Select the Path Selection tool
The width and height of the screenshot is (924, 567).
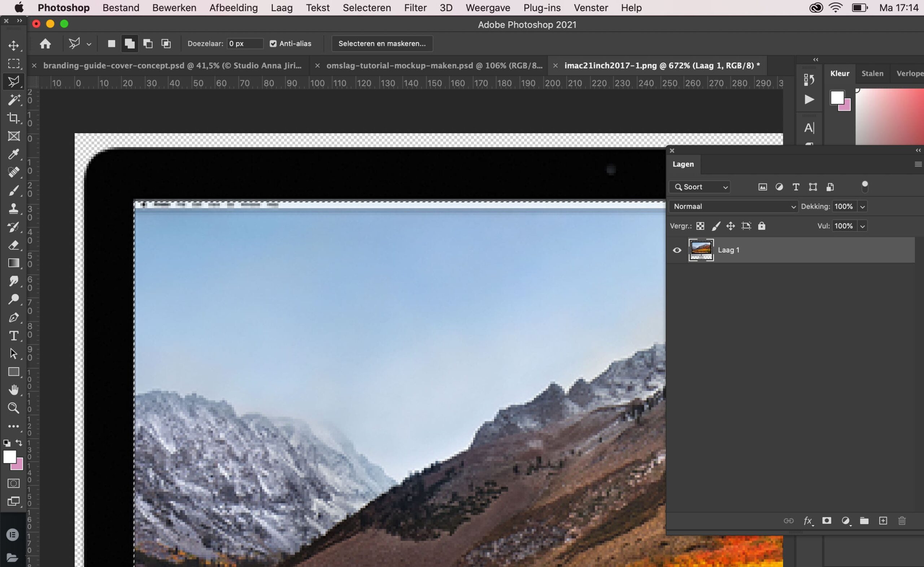(x=14, y=353)
